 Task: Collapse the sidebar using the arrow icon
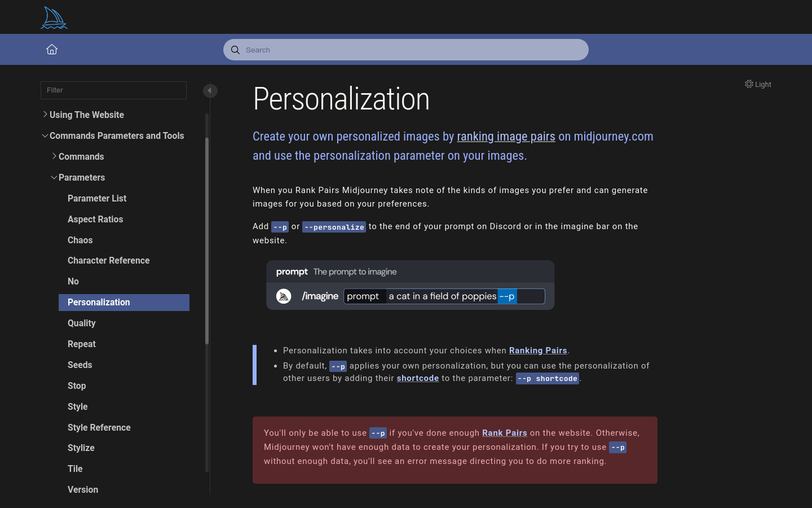[x=210, y=90]
